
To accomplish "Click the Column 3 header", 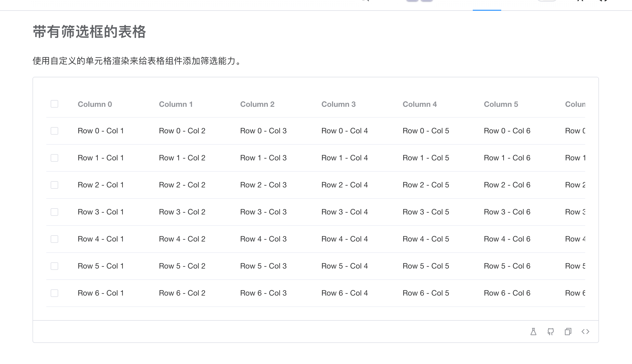I will pos(339,104).
